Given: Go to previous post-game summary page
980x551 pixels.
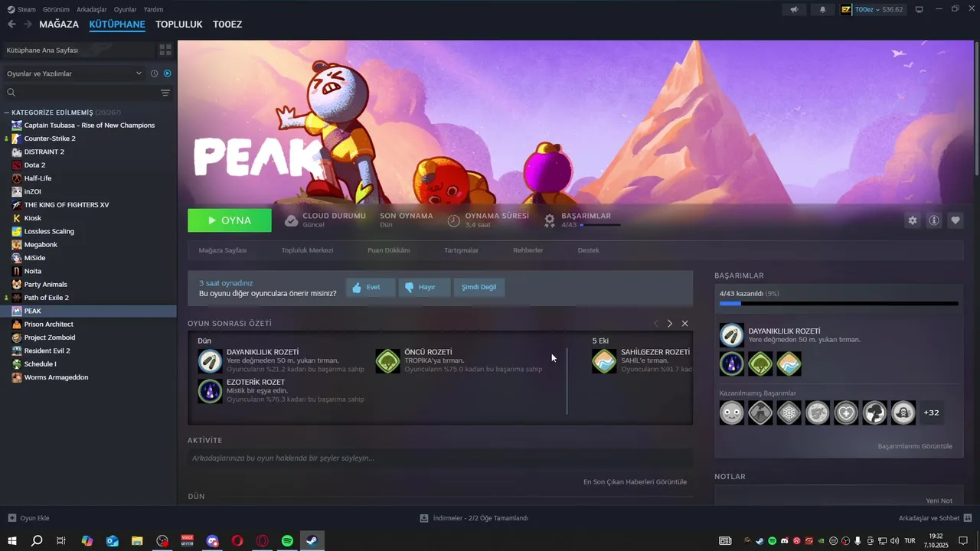Looking at the screenshot, I should click(655, 324).
